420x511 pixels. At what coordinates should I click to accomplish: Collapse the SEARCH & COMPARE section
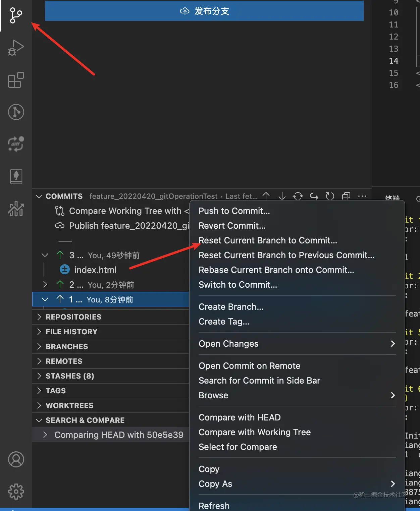tap(85, 420)
